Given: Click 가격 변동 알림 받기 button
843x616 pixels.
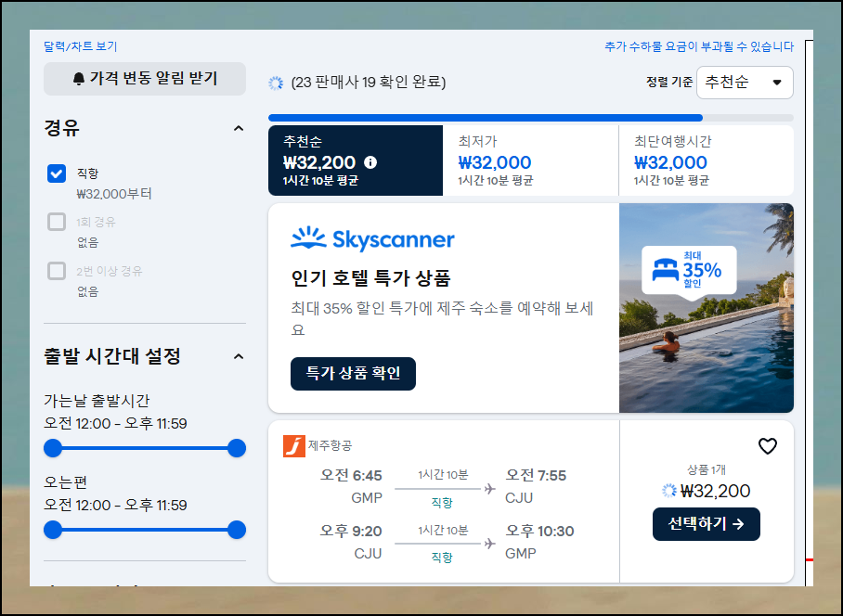Looking at the screenshot, I should (x=145, y=79).
